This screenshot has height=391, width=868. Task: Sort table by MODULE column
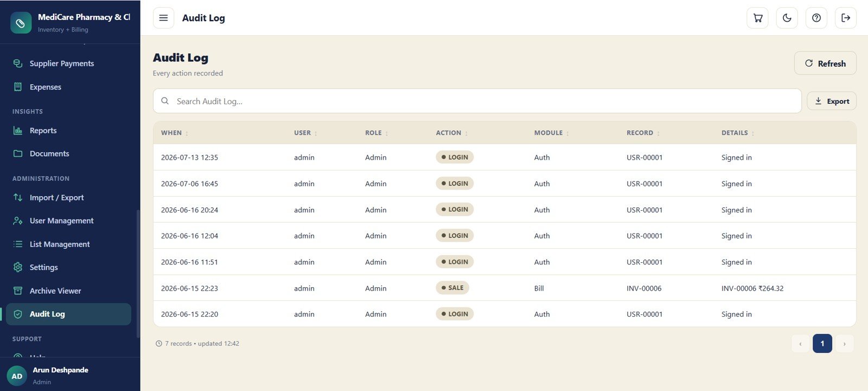(552, 133)
